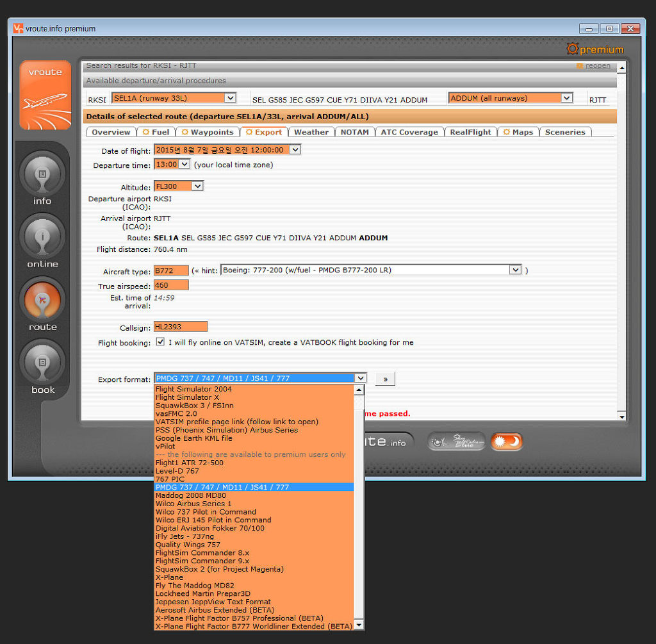Screen dimensions: 656x644
Task: Click the Aircraft type B772 field
Action: (x=171, y=271)
